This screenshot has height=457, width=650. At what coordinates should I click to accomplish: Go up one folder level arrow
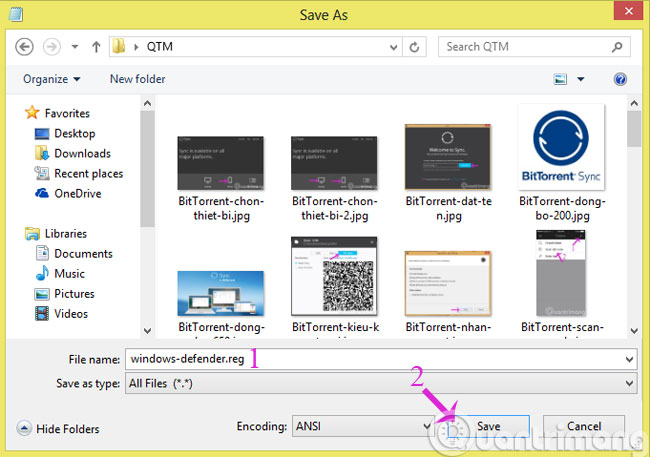click(x=96, y=47)
